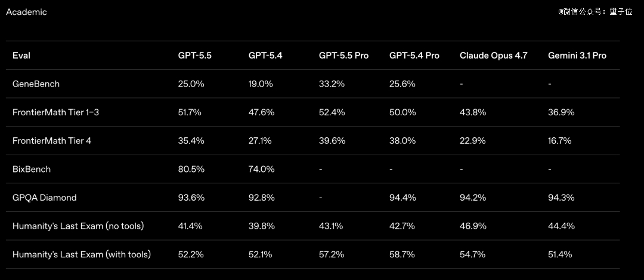Screen dimensions: 644x280
Task: Select the FrontierMath Tier 1–3 row label
Action: pyautogui.click(x=55, y=112)
